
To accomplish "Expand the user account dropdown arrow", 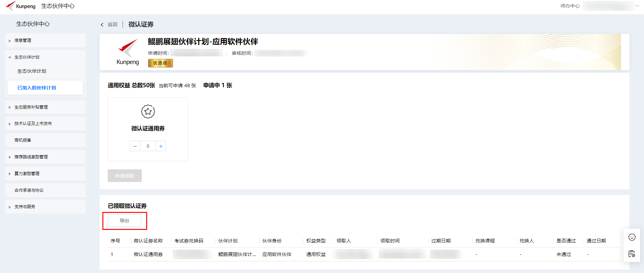I will pyautogui.click(x=637, y=6).
